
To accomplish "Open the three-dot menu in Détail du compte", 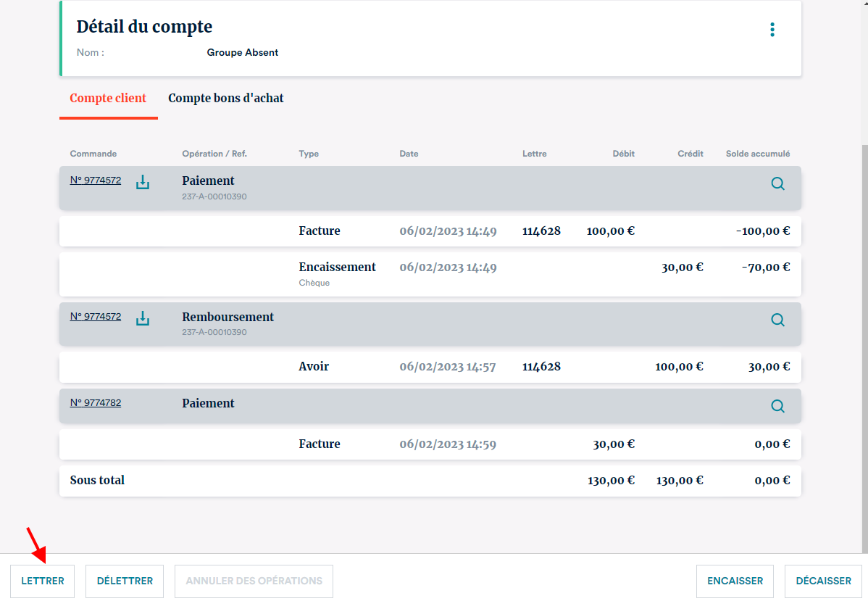I will 772,30.
